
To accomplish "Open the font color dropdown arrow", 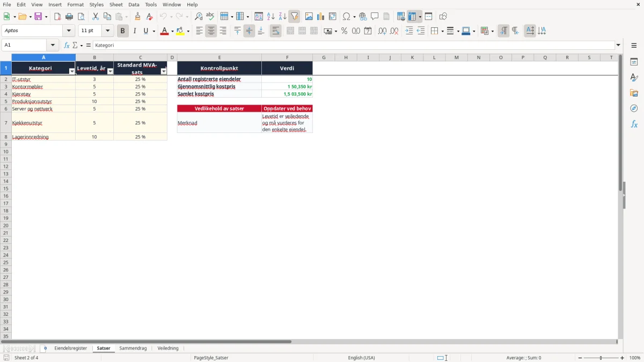I will [x=172, y=31].
